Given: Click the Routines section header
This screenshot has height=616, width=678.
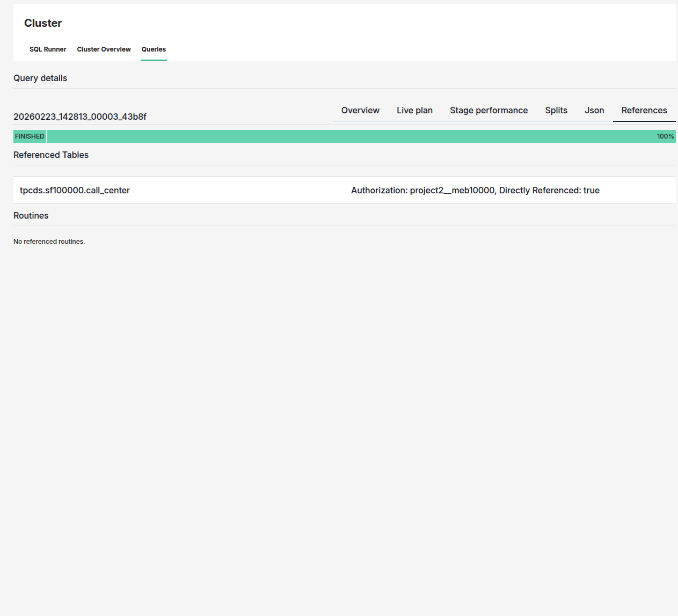Looking at the screenshot, I should pyautogui.click(x=31, y=215).
